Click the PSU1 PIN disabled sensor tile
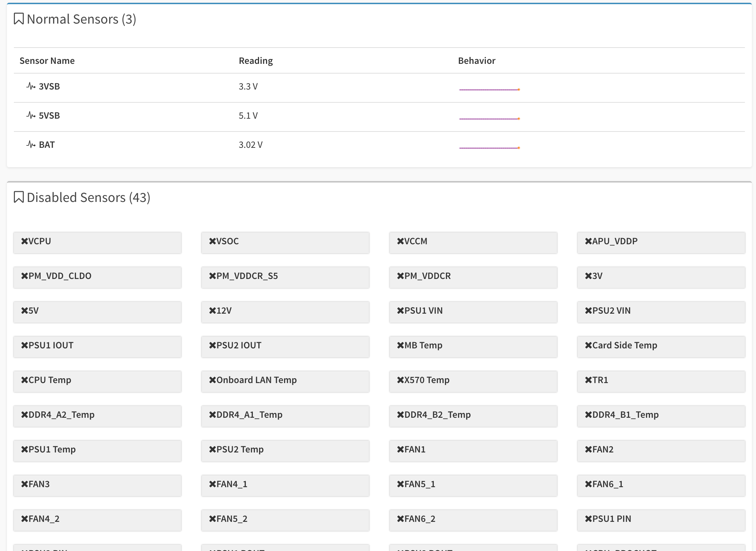The width and height of the screenshot is (756, 551). pyautogui.click(x=661, y=520)
